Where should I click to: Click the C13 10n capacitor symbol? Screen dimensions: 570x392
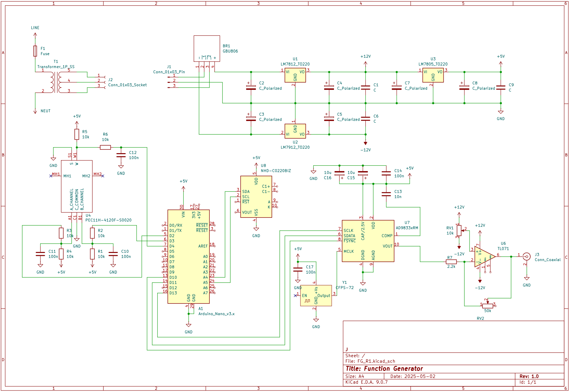click(x=386, y=194)
